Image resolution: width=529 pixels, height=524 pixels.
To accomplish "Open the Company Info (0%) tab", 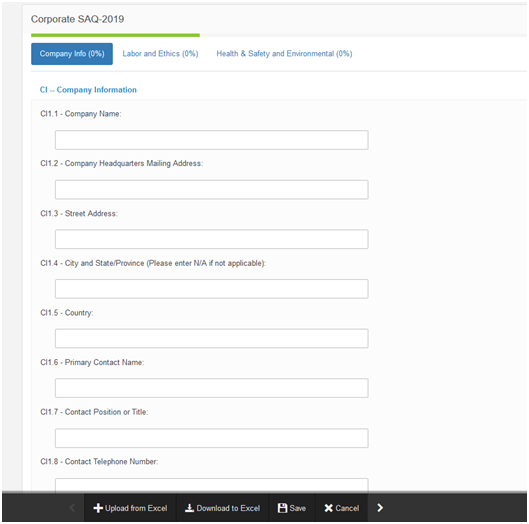I will tap(72, 54).
